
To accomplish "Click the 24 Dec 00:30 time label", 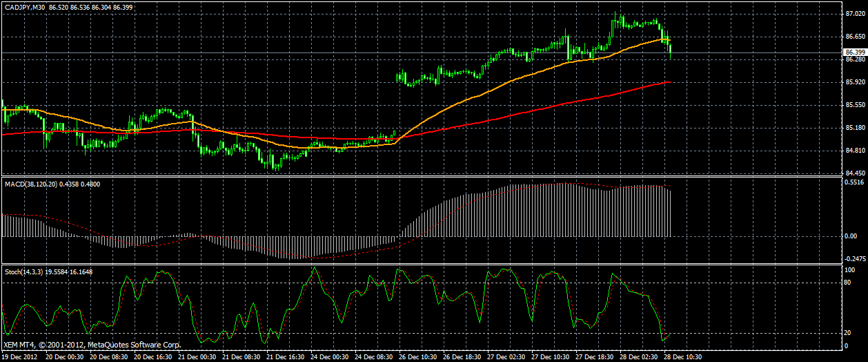I will click(328, 357).
